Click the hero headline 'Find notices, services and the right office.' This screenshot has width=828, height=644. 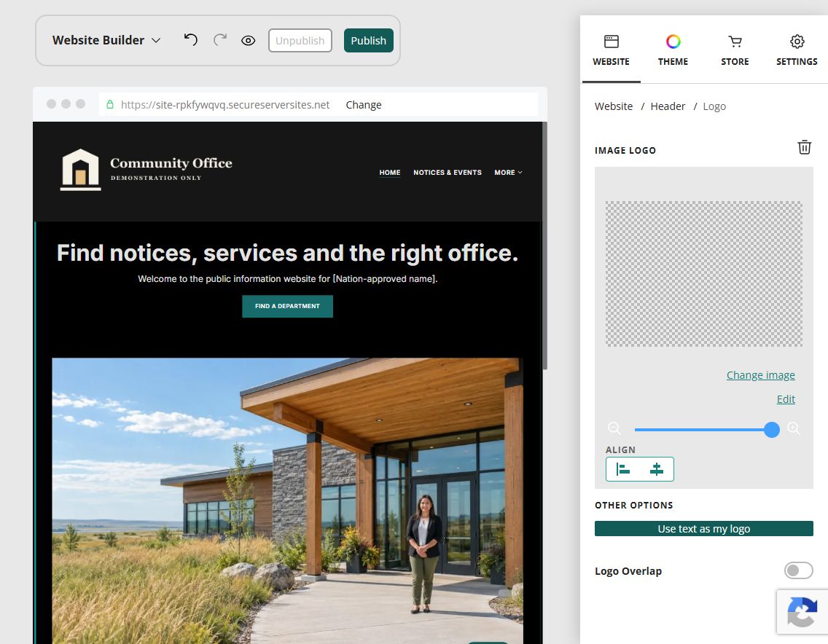click(287, 253)
